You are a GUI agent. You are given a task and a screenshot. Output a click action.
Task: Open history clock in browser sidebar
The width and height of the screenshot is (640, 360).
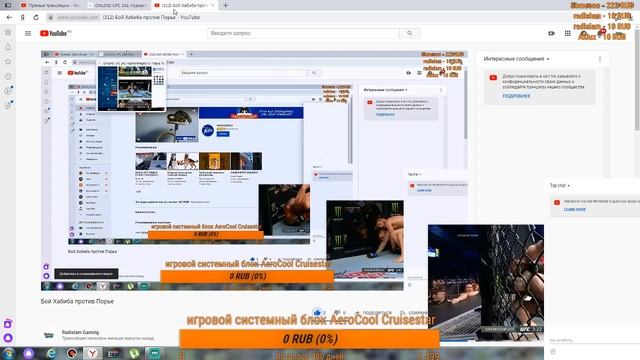tap(8, 76)
